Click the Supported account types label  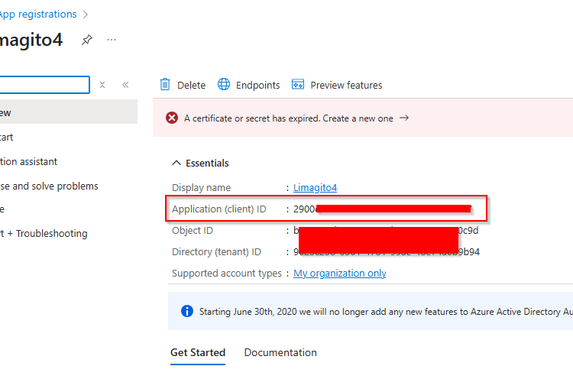click(227, 273)
